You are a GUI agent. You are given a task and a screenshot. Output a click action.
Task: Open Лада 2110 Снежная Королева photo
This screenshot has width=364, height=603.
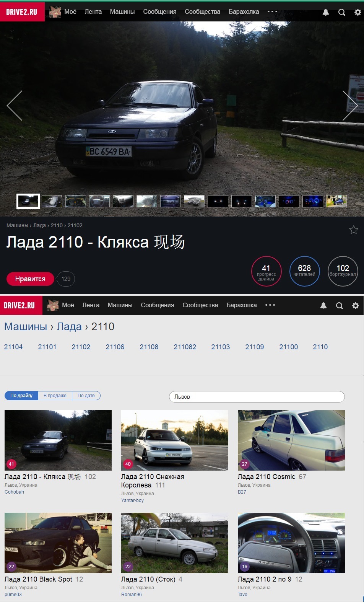click(175, 440)
